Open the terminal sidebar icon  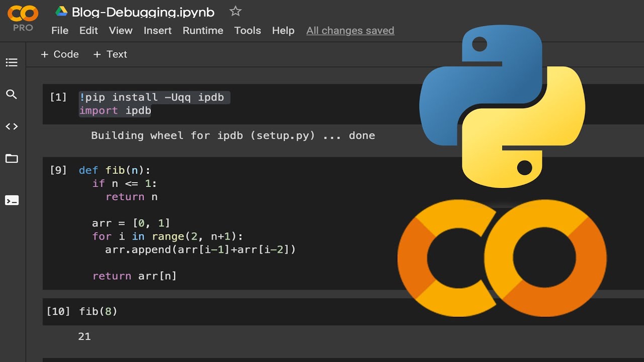pyautogui.click(x=12, y=201)
